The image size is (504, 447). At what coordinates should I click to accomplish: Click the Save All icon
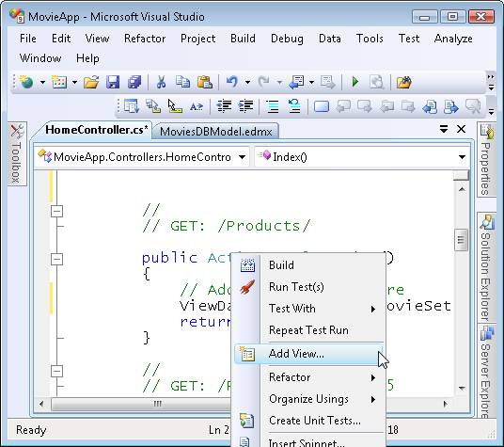[x=134, y=83]
